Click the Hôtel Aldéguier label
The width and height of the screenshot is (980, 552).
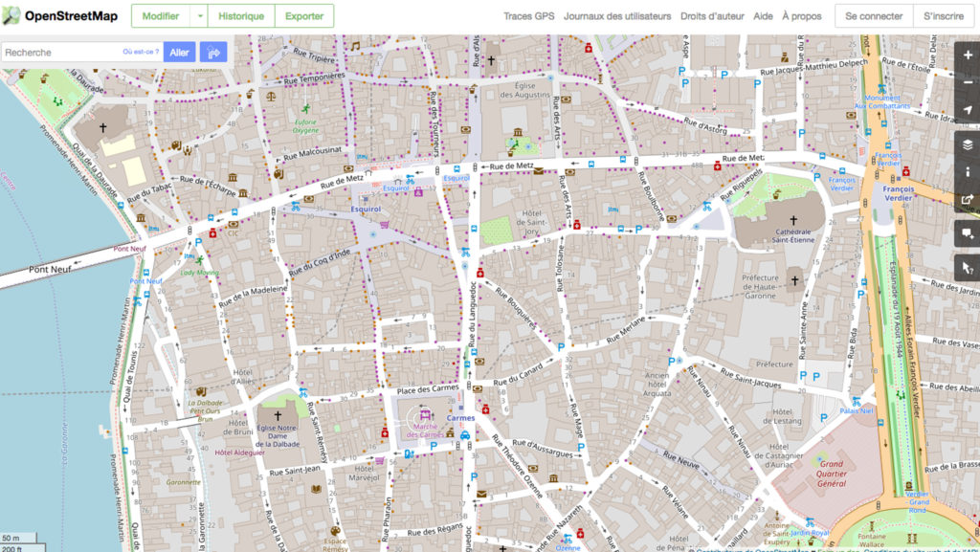[x=240, y=453]
